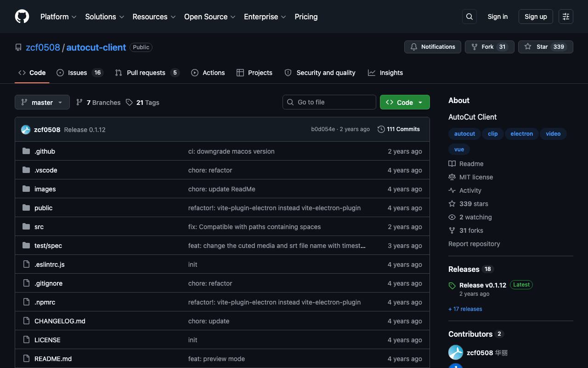Select the vue topic tag
The image size is (588, 368).
459,149
